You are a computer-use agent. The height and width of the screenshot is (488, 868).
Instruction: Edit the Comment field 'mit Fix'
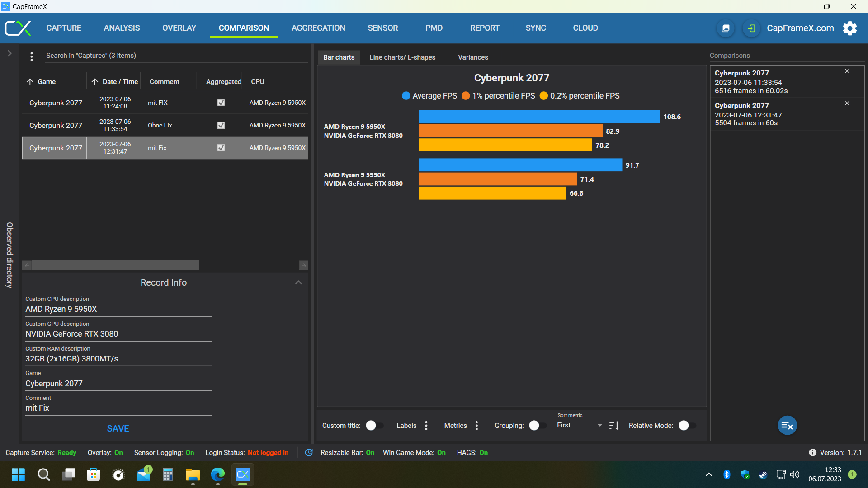pyautogui.click(x=118, y=408)
